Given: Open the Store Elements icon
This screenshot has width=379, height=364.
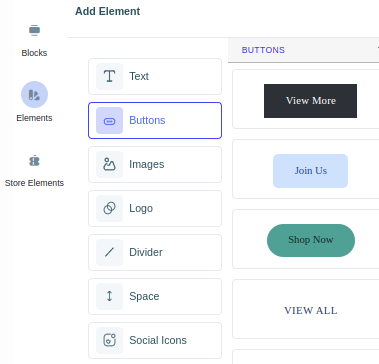Looking at the screenshot, I should (x=34, y=161).
